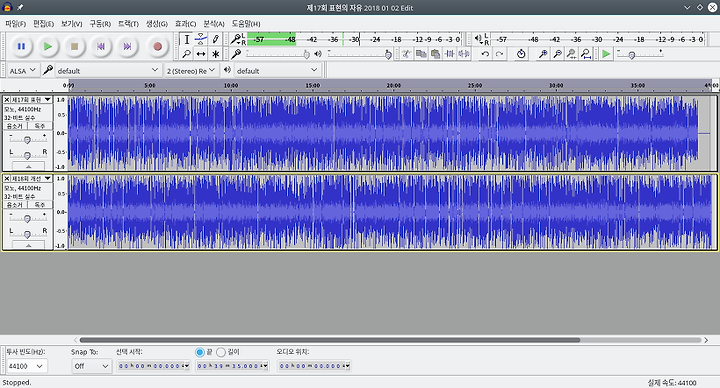The width and height of the screenshot is (720, 388).
Task: Open the 보기(V) menu
Action: [72, 23]
